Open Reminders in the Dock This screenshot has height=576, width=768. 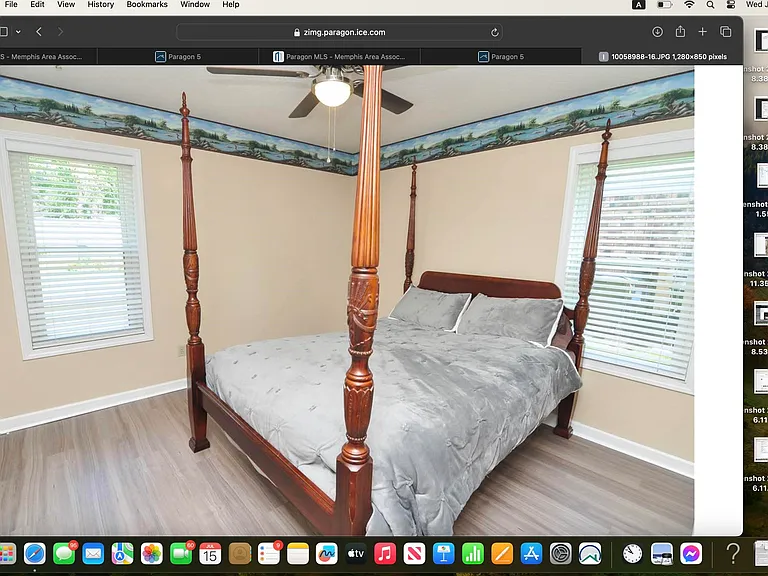pyautogui.click(x=268, y=554)
